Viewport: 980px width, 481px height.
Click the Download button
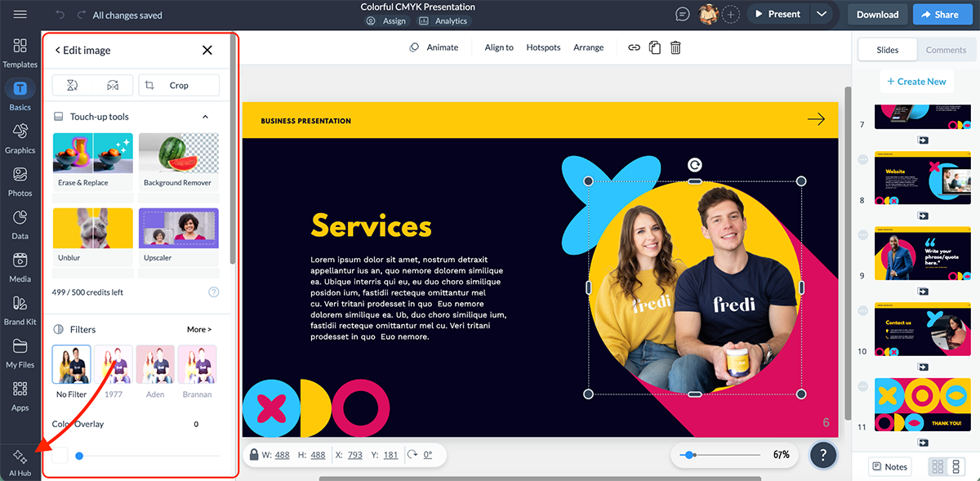[x=876, y=13]
